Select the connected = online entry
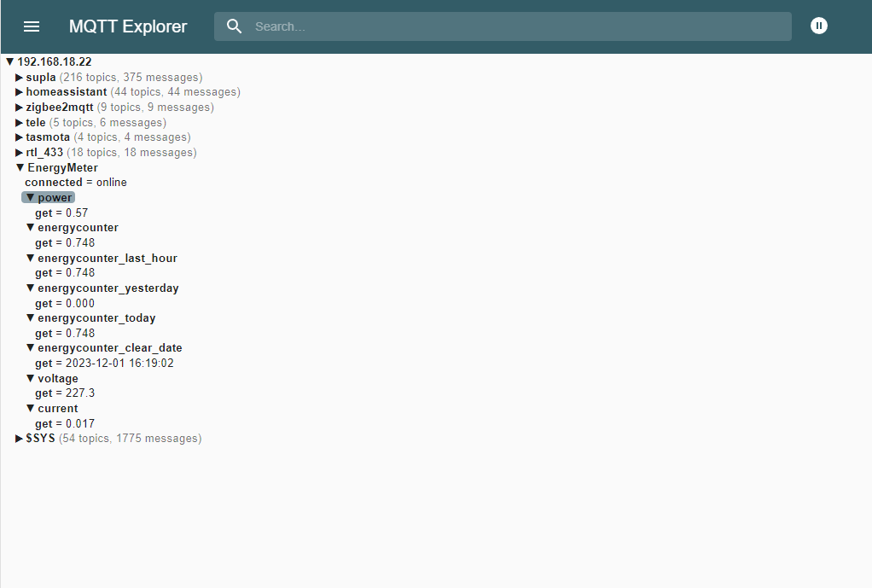This screenshot has height=588, width=872. (x=76, y=183)
